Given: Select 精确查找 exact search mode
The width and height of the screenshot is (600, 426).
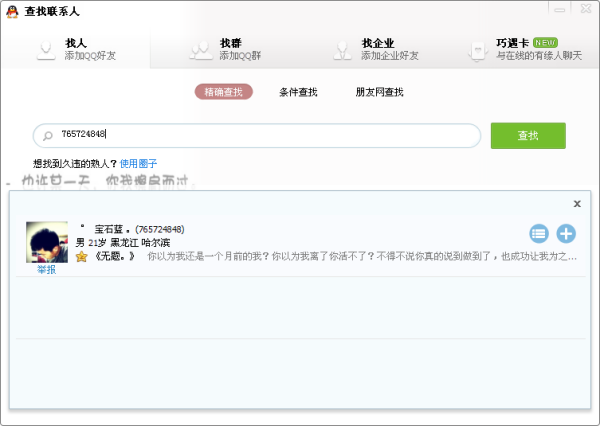Looking at the screenshot, I should pyautogui.click(x=223, y=92).
